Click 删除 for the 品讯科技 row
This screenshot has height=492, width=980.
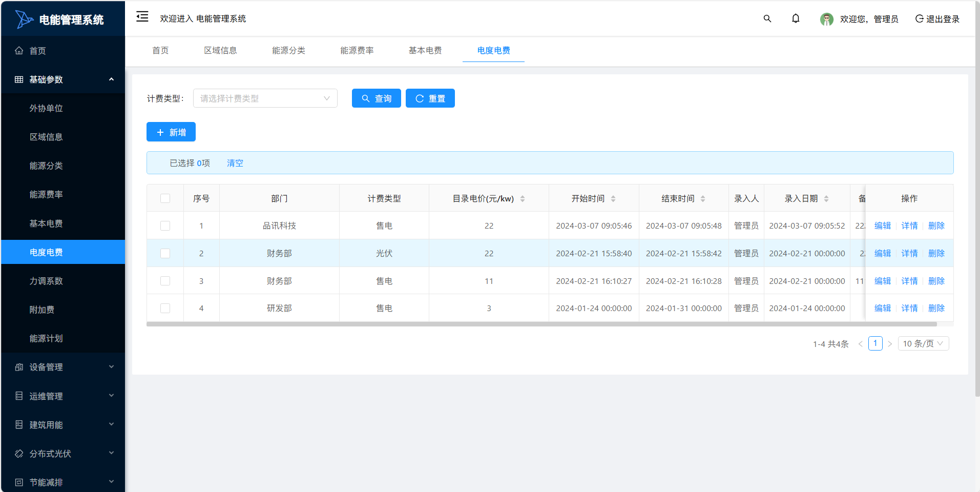936,225
